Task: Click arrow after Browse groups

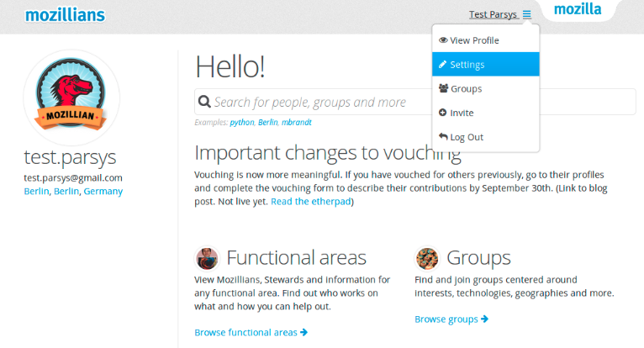Action: click(484, 319)
